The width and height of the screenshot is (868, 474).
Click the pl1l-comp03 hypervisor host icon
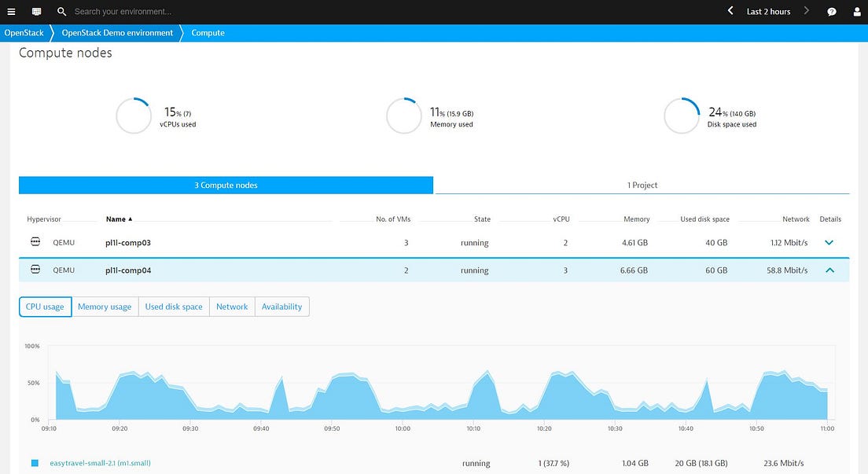(x=35, y=242)
